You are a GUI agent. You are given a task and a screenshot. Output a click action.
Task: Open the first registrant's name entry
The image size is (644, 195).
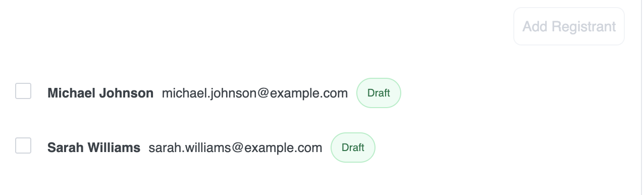100,93
